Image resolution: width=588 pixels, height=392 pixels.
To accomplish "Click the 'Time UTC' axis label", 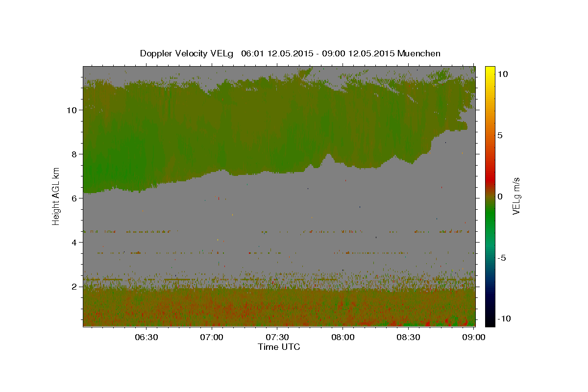I will pyautogui.click(x=279, y=347).
